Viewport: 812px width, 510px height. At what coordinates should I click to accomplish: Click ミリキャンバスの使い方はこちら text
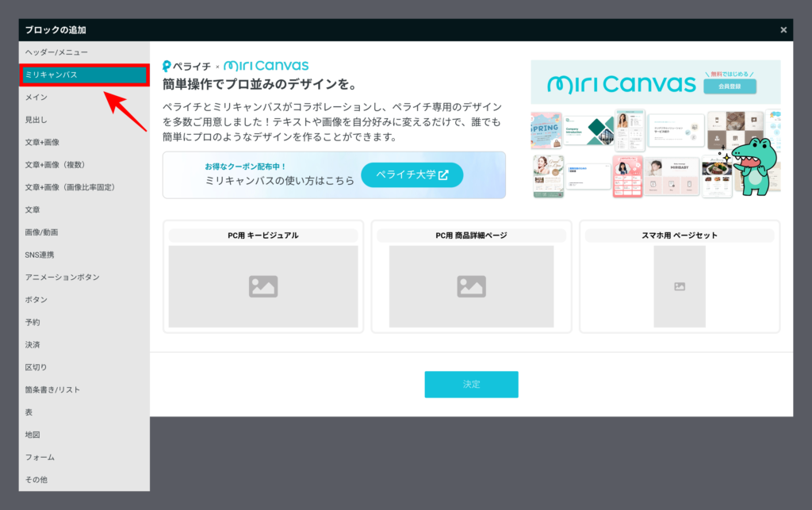[x=280, y=181]
